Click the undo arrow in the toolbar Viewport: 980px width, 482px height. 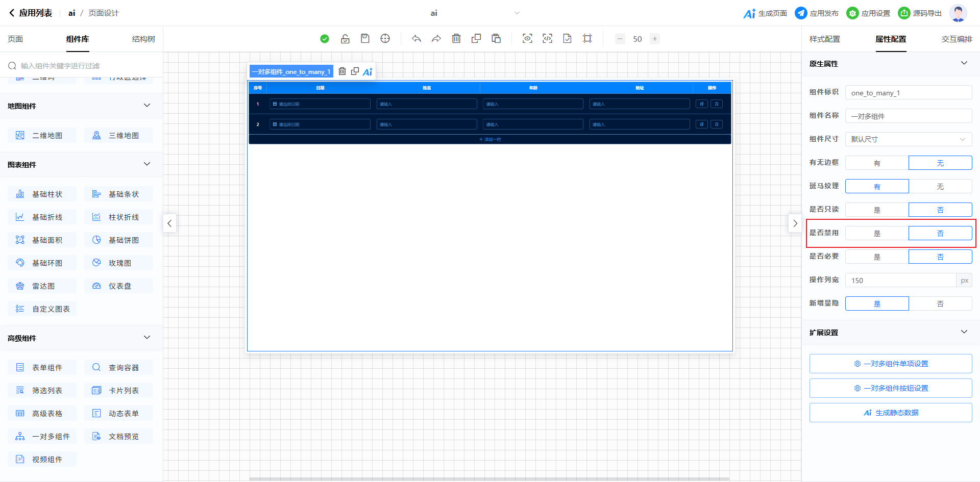click(x=416, y=39)
